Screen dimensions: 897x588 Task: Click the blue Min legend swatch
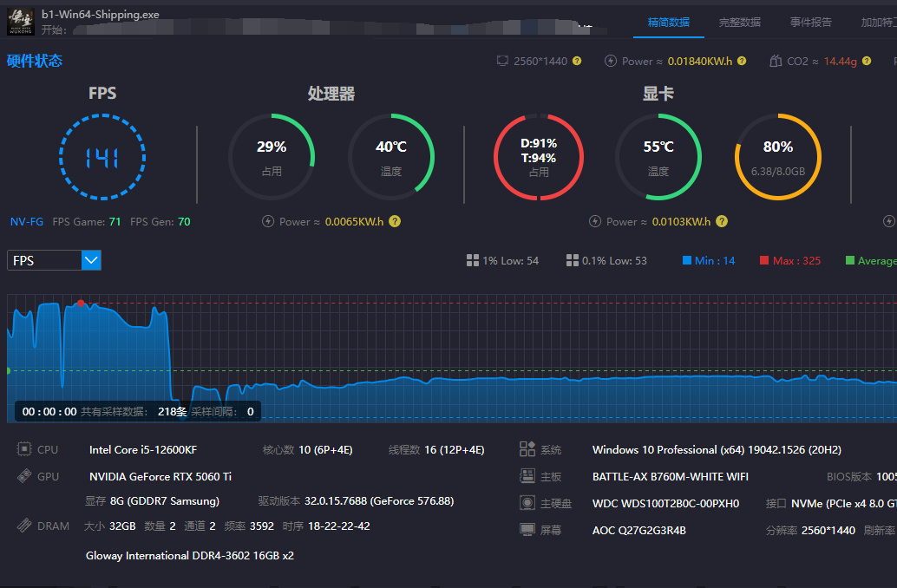687,261
